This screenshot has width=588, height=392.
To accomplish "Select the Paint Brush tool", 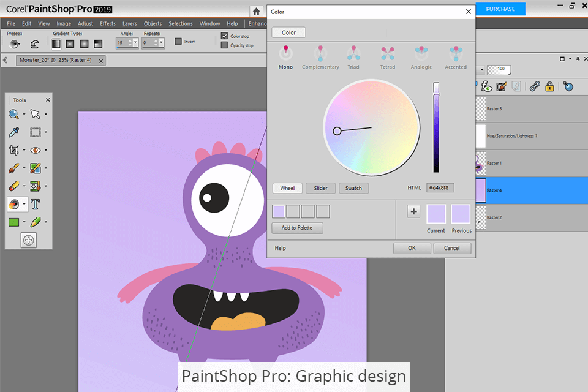I will (14, 168).
